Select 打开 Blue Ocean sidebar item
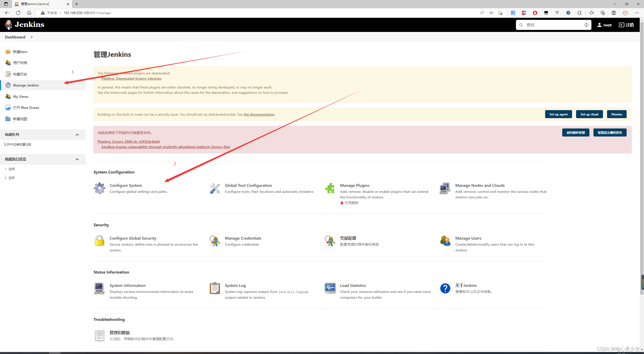This screenshot has height=354, width=644. point(26,108)
